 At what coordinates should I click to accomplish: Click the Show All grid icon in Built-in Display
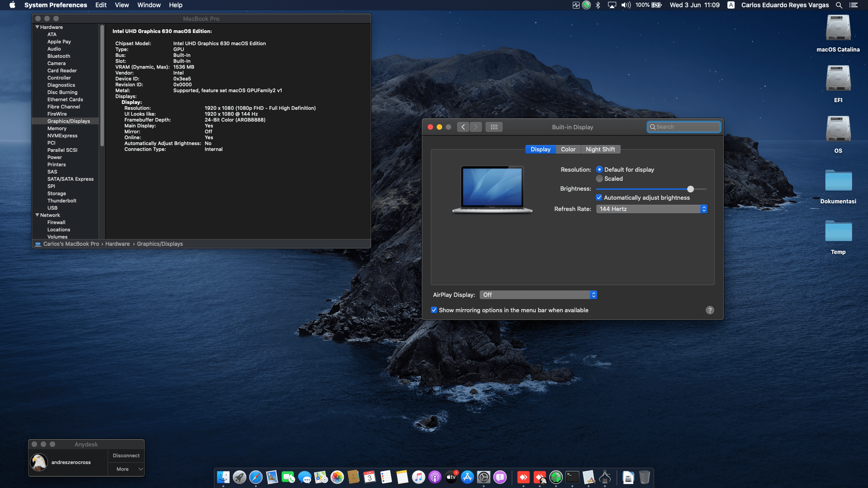coord(494,127)
